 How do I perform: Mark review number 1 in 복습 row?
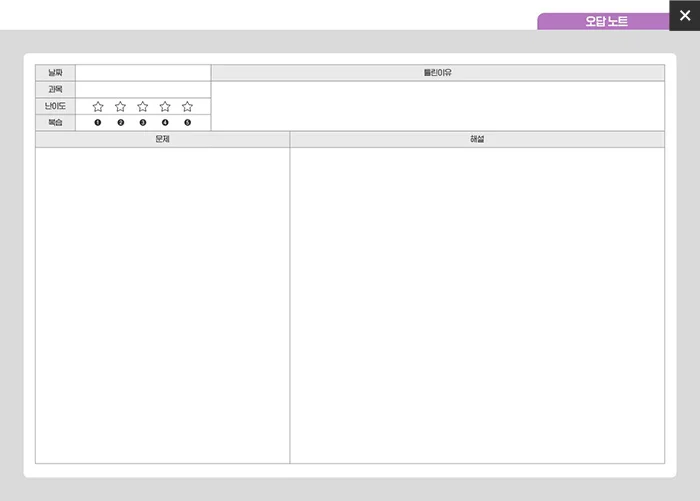(x=98, y=123)
